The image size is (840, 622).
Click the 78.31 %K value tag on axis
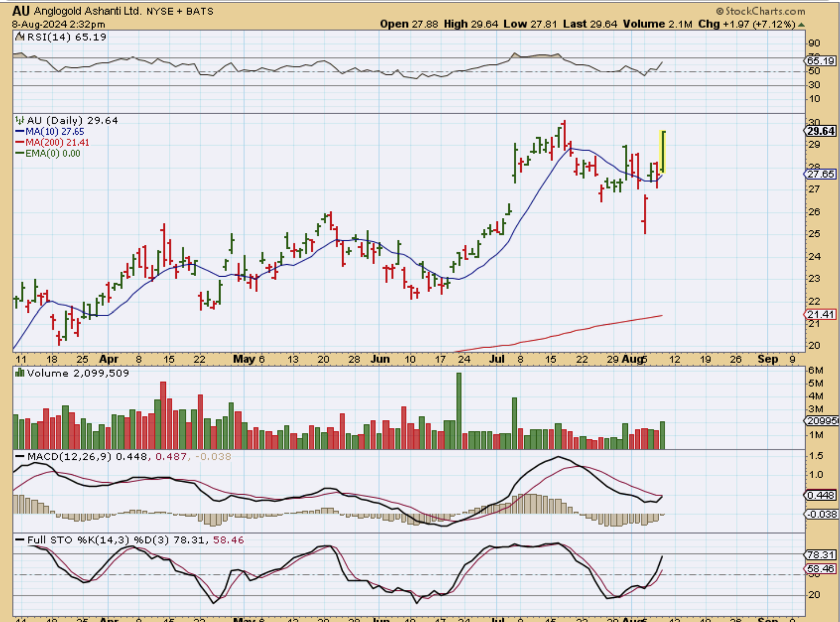click(821, 555)
